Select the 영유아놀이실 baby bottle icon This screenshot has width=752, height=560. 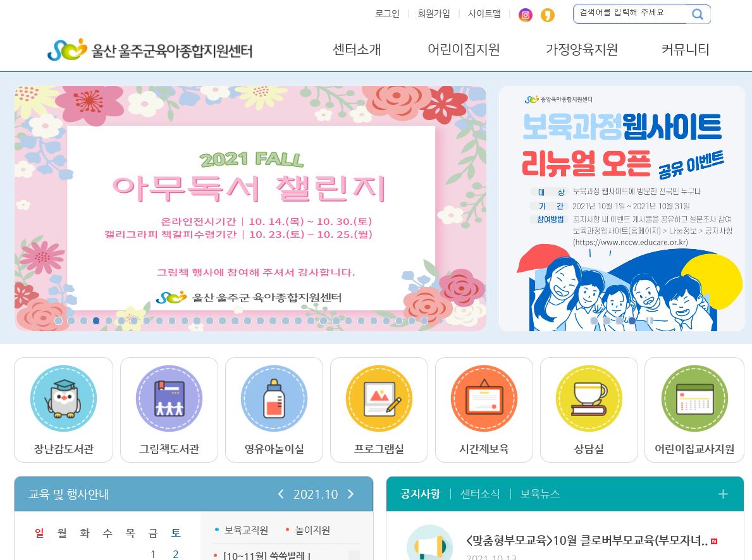pos(274,398)
